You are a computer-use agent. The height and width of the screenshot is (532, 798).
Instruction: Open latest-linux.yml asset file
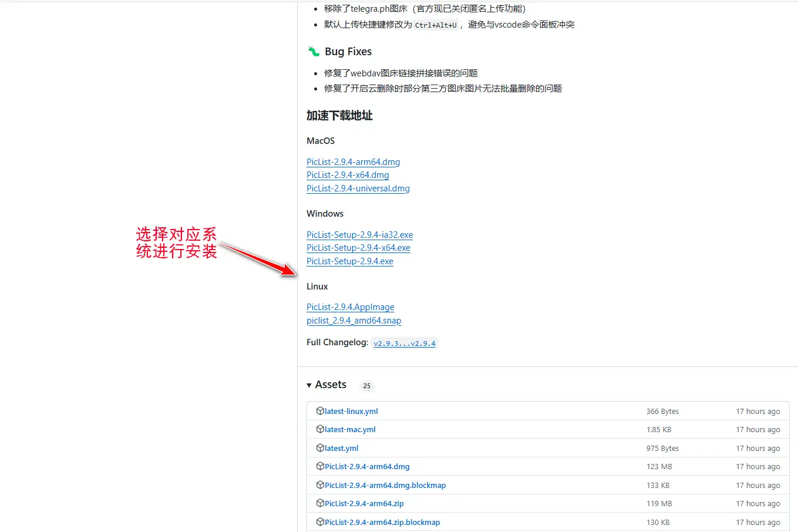(x=351, y=411)
